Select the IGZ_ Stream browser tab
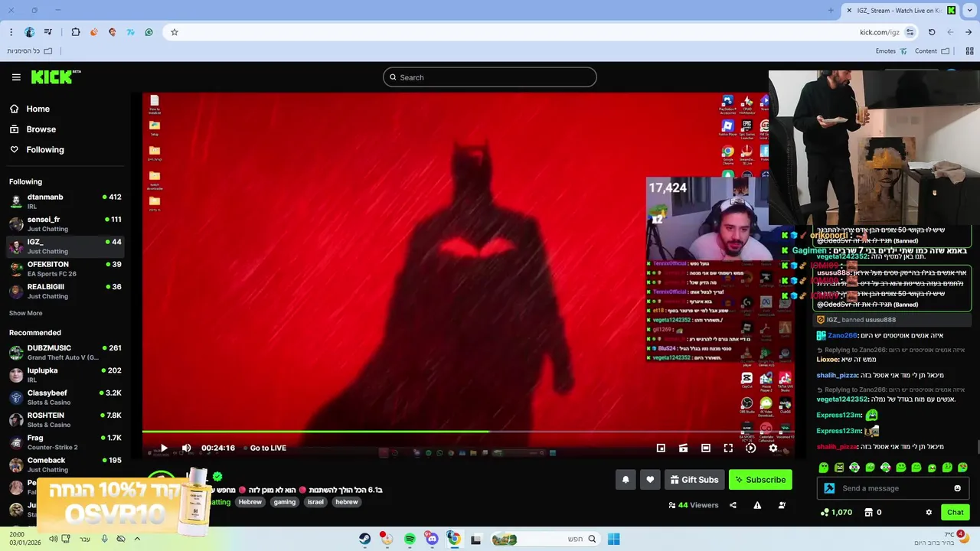The image size is (980, 551). 901,10
